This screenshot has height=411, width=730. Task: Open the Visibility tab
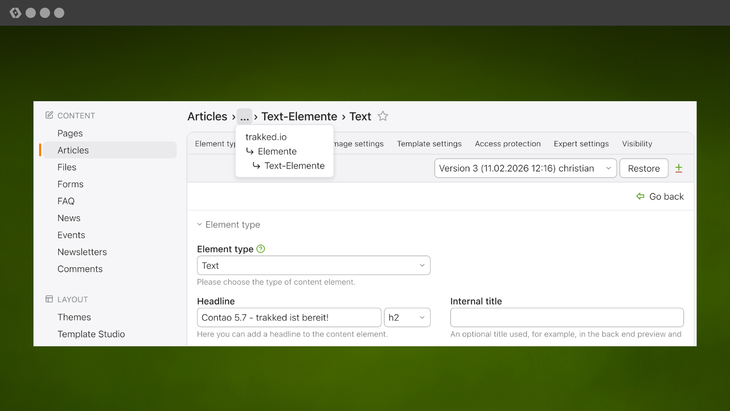click(636, 144)
